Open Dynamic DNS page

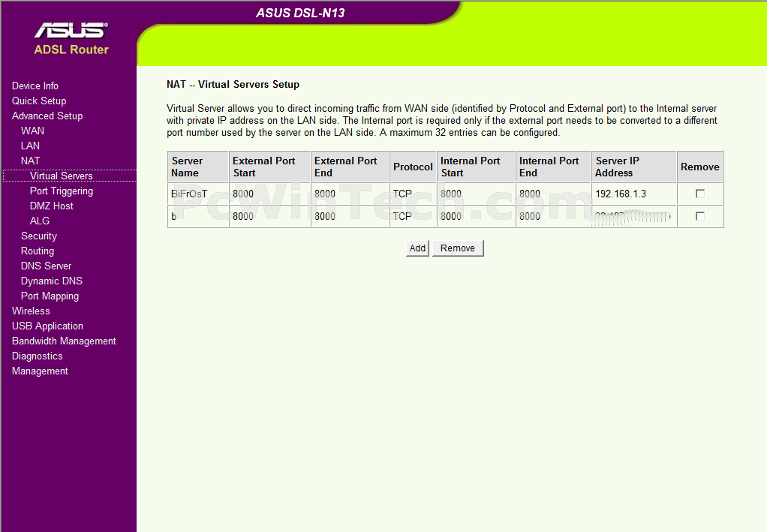tap(51, 281)
